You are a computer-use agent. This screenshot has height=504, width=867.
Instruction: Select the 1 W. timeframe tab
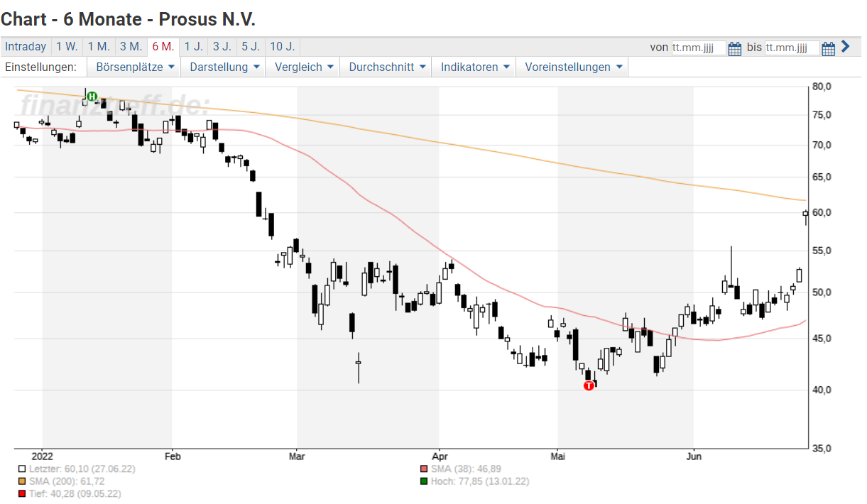click(67, 47)
